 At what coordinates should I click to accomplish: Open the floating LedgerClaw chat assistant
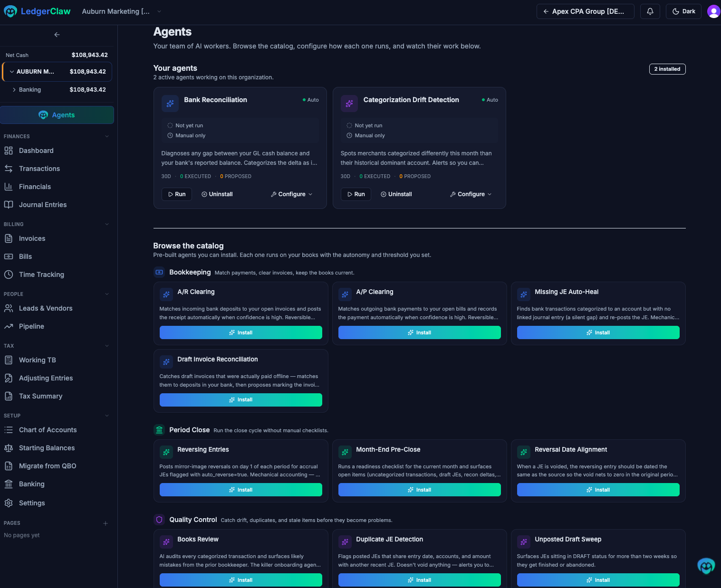tap(706, 566)
